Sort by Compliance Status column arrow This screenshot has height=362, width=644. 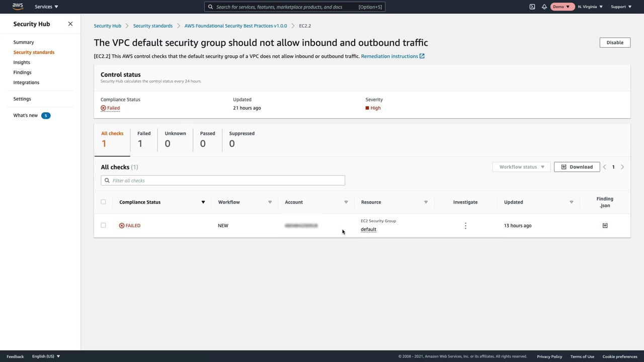click(203, 202)
